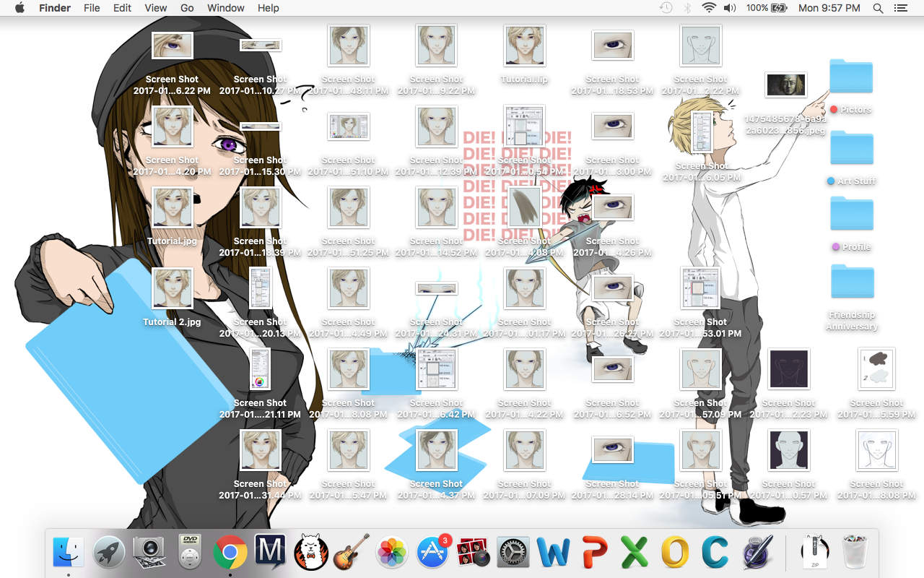This screenshot has width=924, height=578.
Task: Open the purple inkwell pen app in dock
Action: point(758,553)
